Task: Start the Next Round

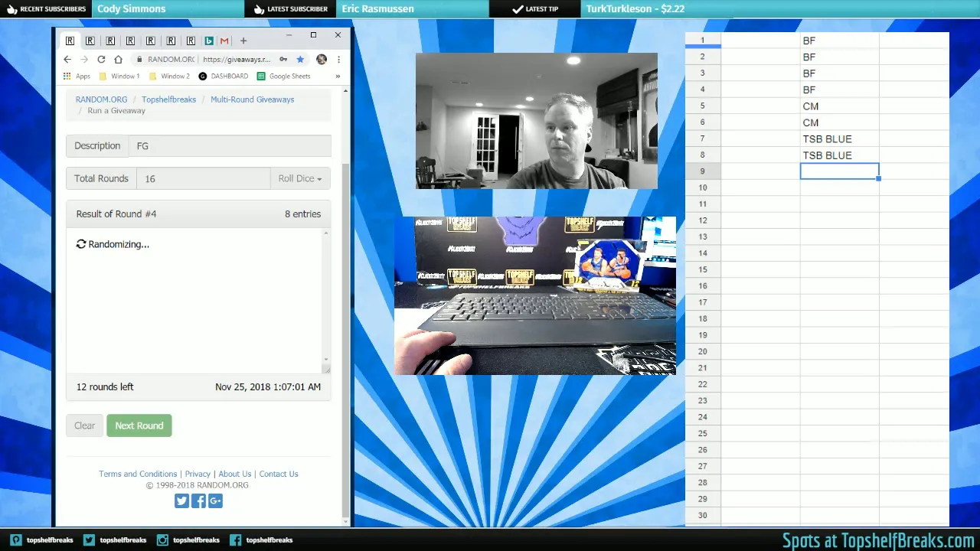Action: 139,425
